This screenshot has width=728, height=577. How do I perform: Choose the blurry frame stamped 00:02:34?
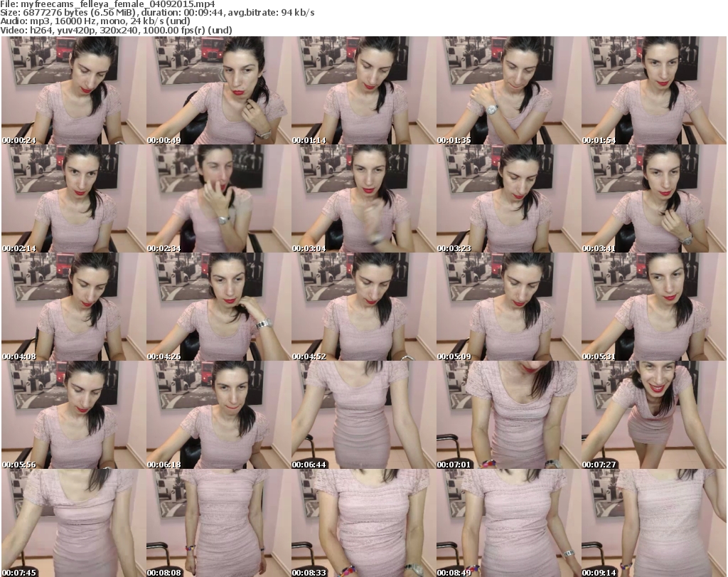coord(219,198)
